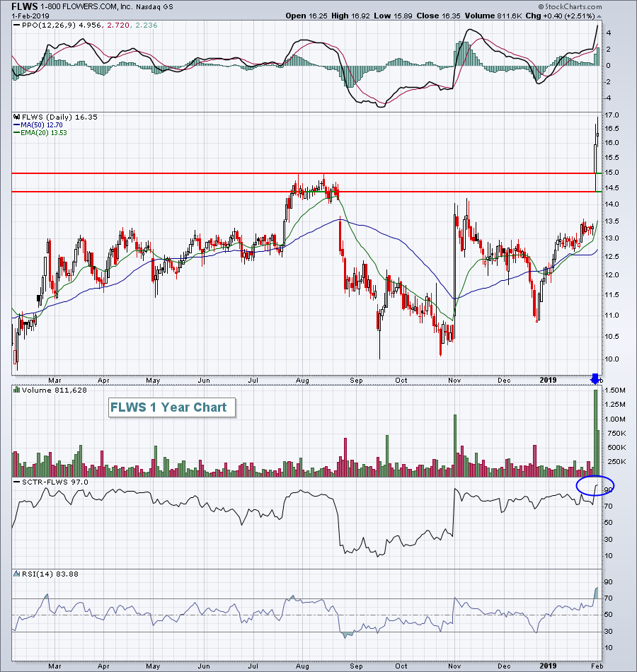Click the black line marker of PPO(12,26,9)
The width and height of the screenshot is (637, 672).
(17, 25)
